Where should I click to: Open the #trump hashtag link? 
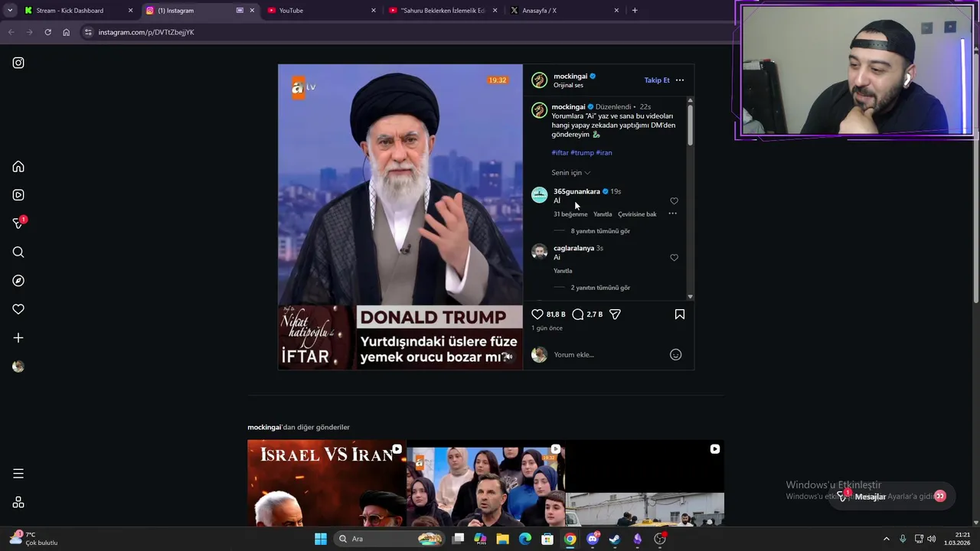[582, 152]
